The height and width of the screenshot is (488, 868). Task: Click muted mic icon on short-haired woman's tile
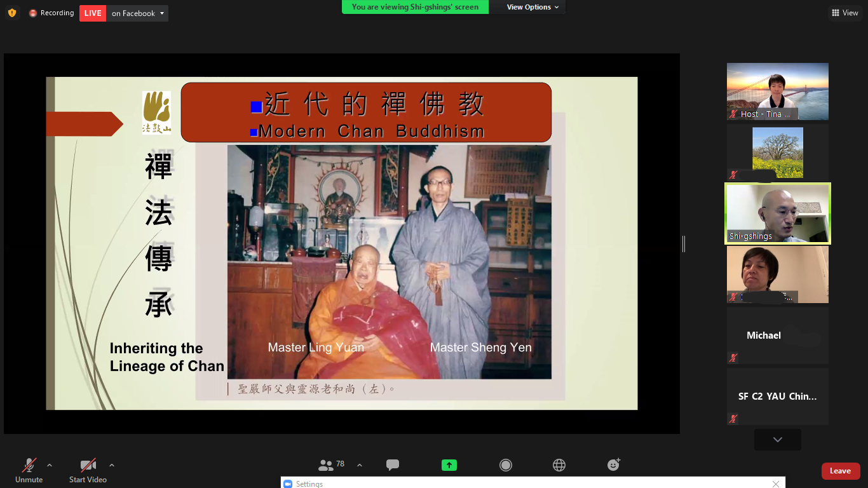(733, 297)
